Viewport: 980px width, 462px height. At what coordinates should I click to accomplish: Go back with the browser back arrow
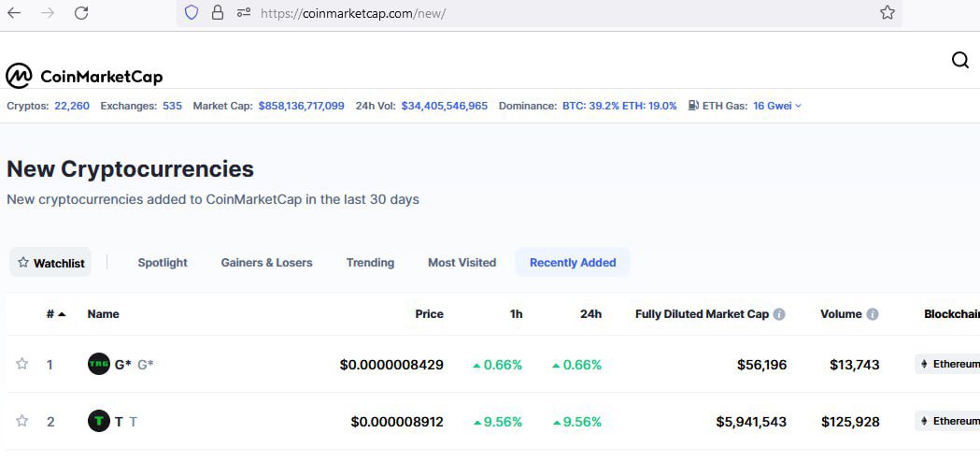(x=14, y=12)
